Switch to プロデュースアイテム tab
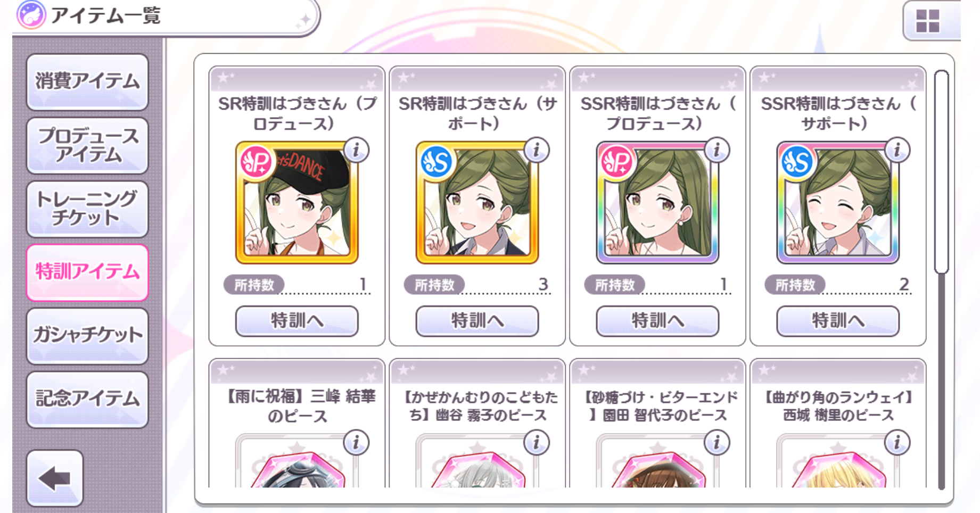Screen dimensions: 980x513 87,145
